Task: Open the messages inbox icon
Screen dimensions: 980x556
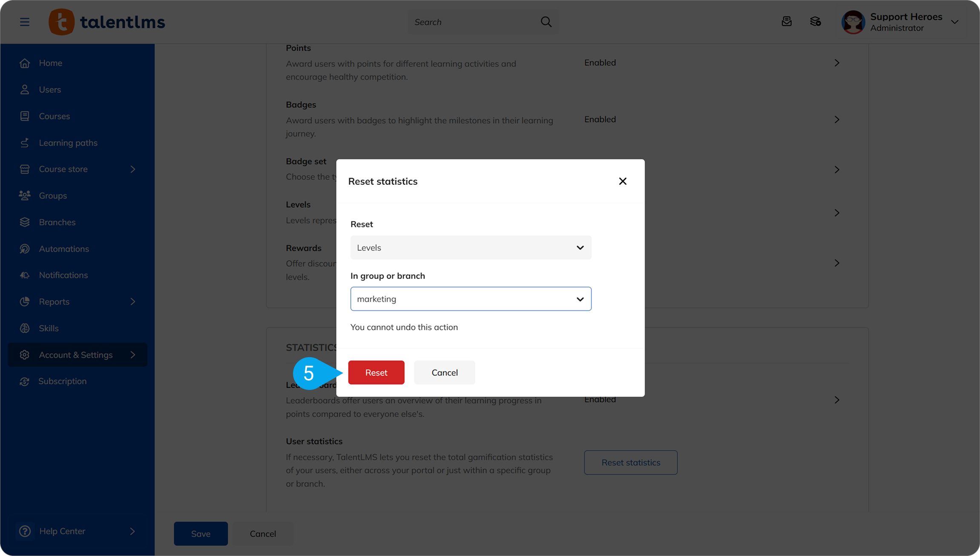Action: [x=786, y=21]
